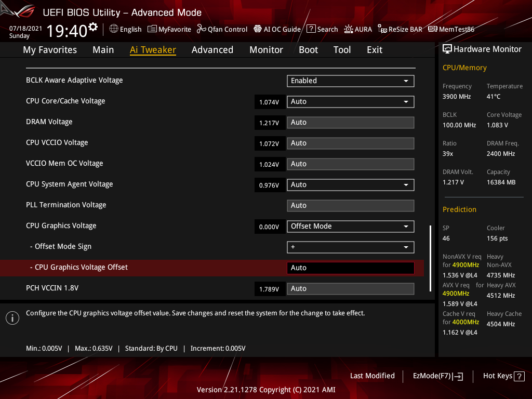Click the CPU Graphics Voltage Offset input field
The height and width of the screenshot is (399, 532).
(x=350, y=267)
